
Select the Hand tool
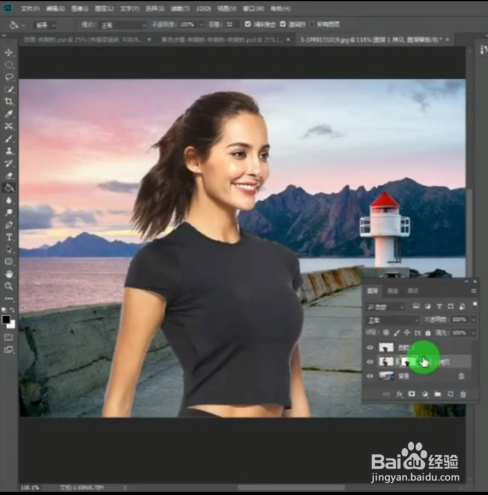click(x=9, y=274)
